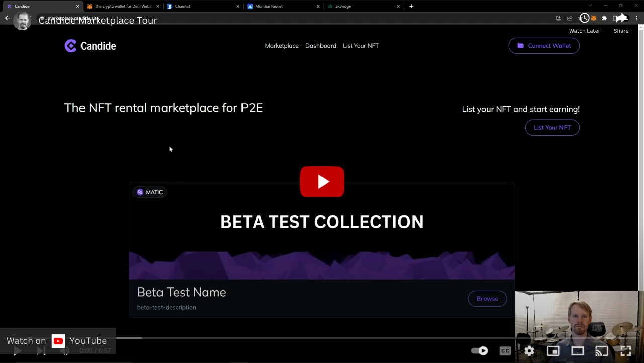Click the outlined List Your NFT button
Image resolution: width=644 pixels, height=363 pixels.
[x=552, y=127]
